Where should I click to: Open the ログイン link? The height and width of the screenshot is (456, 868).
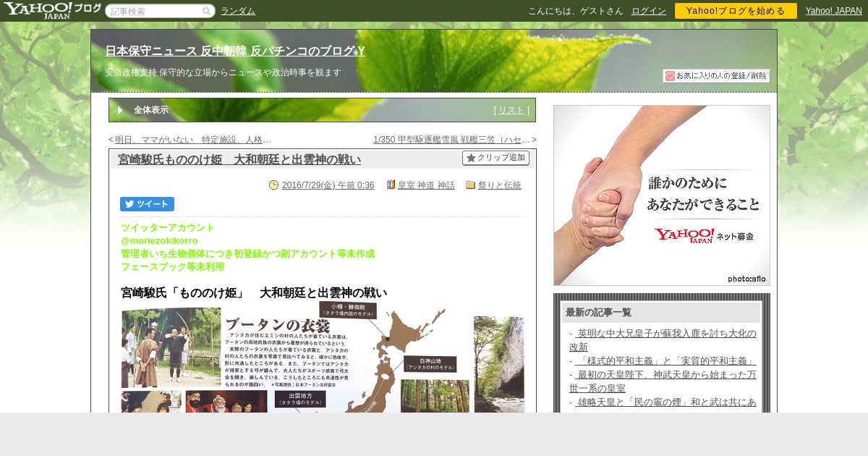pyautogui.click(x=649, y=11)
